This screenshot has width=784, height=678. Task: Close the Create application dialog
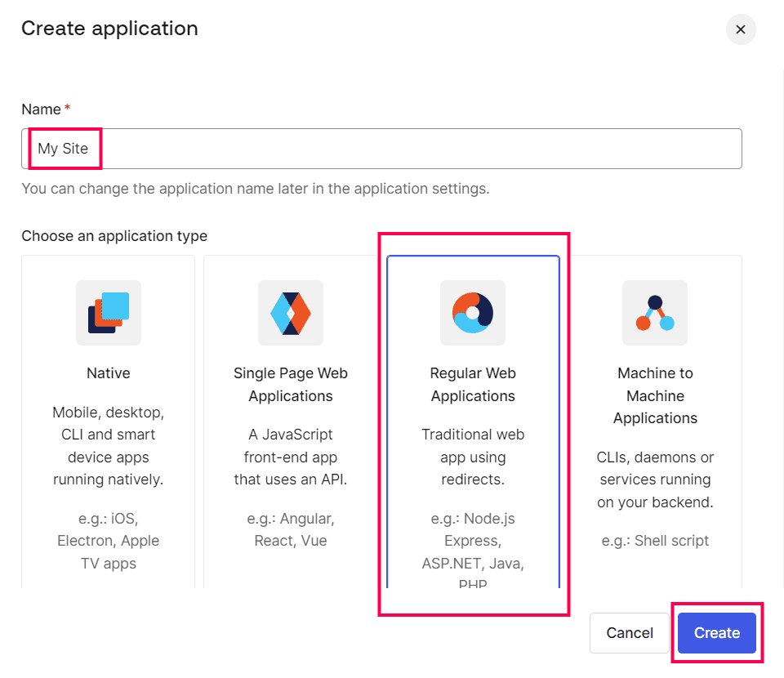[x=741, y=29]
